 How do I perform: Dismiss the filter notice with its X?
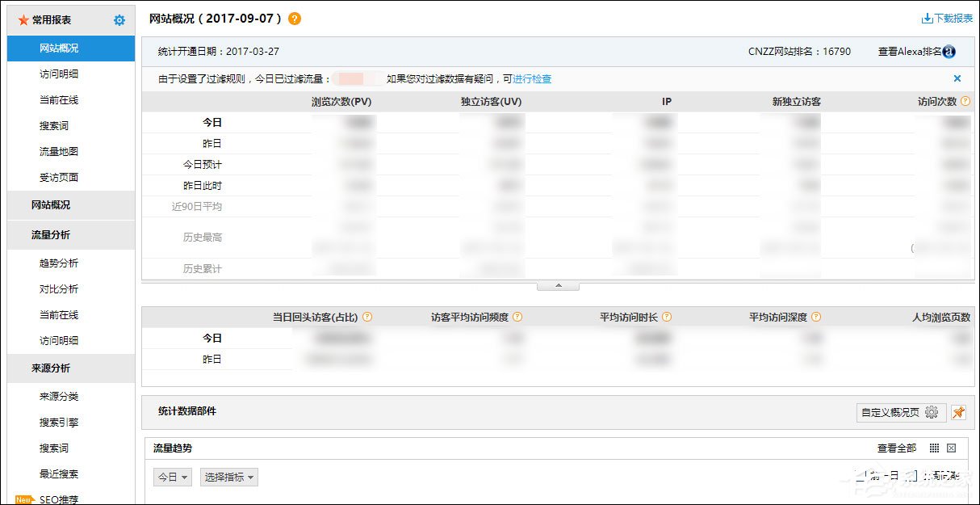point(957,78)
